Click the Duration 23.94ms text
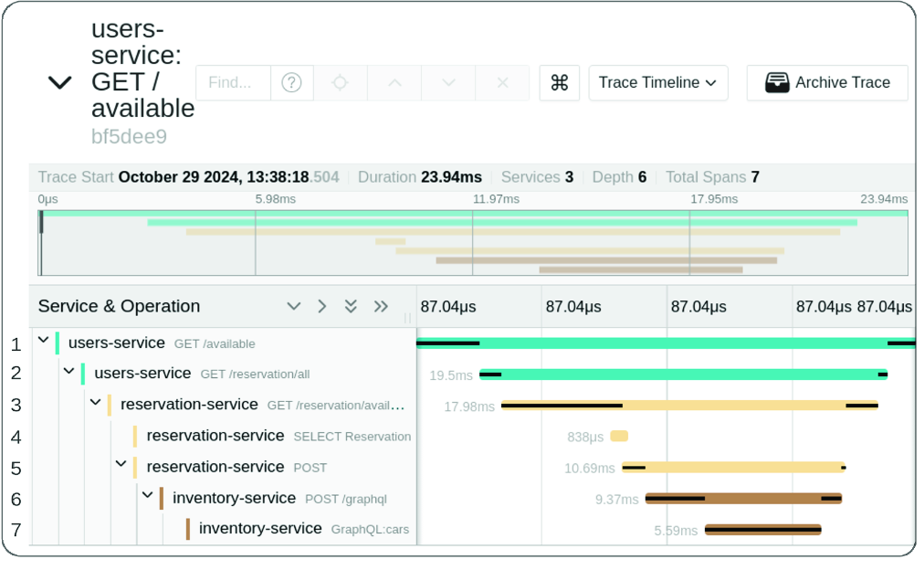 [420, 177]
